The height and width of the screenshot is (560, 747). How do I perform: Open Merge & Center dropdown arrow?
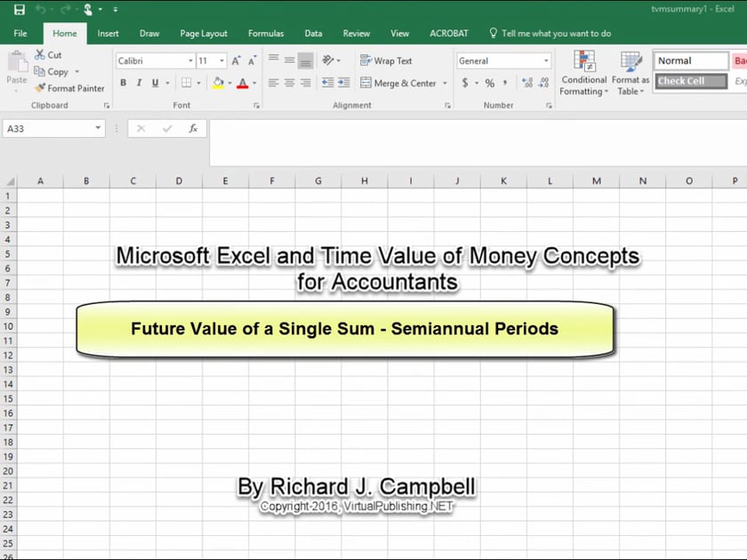[445, 84]
